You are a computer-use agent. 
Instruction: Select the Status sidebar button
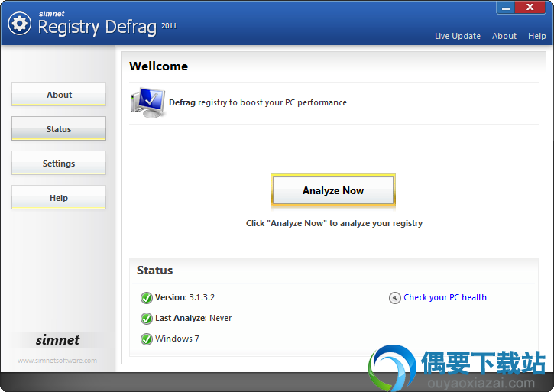(x=59, y=128)
